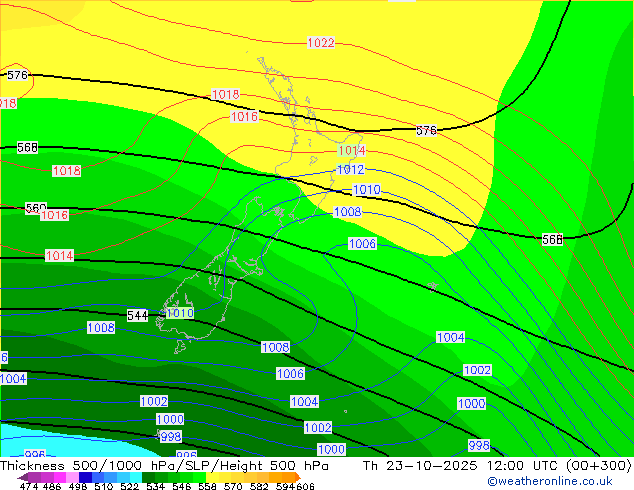This screenshot has height=490, width=634.
Task: Click the right orange arrow end of legend
Action: coord(298,477)
